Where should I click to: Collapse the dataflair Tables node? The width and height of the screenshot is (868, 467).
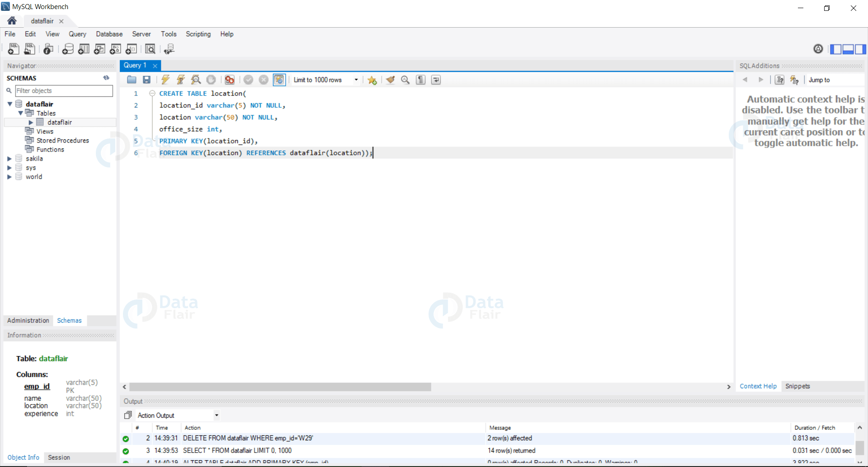[x=20, y=113]
